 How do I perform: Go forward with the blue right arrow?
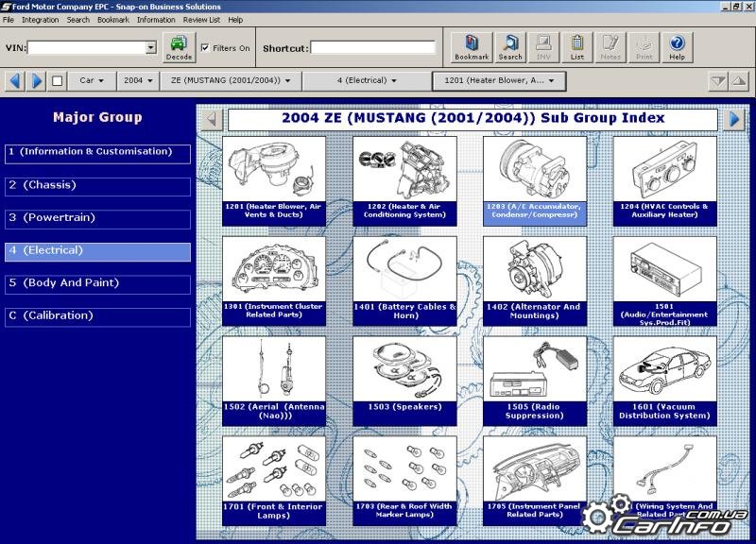pyautogui.click(x=36, y=80)
